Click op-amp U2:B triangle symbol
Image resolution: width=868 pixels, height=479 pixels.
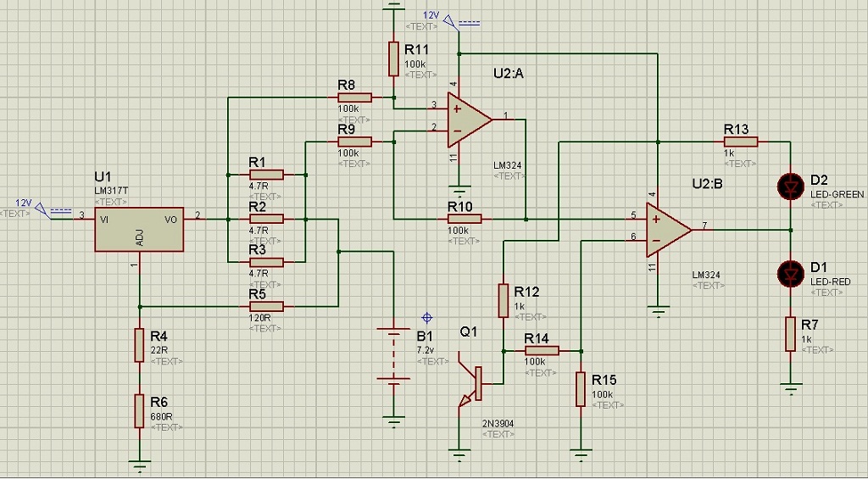(x=669, y=230)
